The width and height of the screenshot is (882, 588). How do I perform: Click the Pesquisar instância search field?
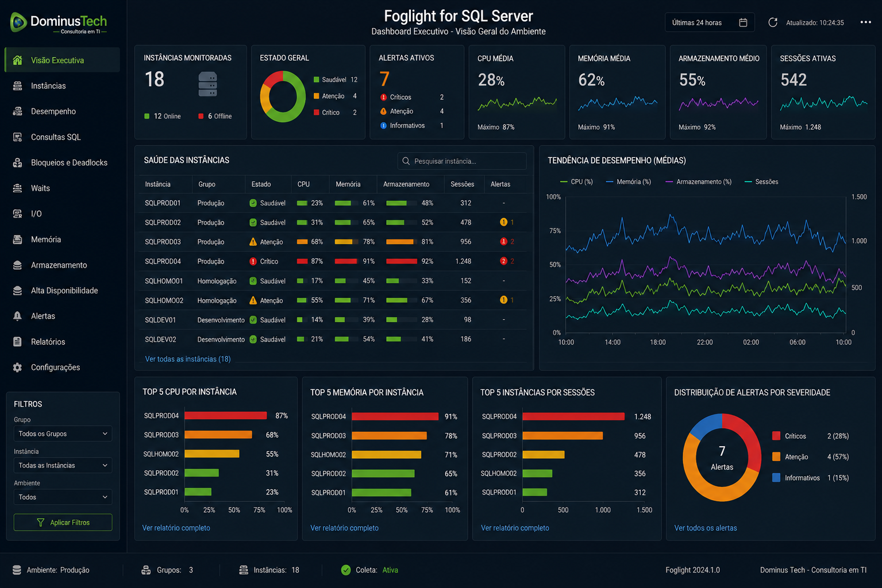(x=462, y=161)
